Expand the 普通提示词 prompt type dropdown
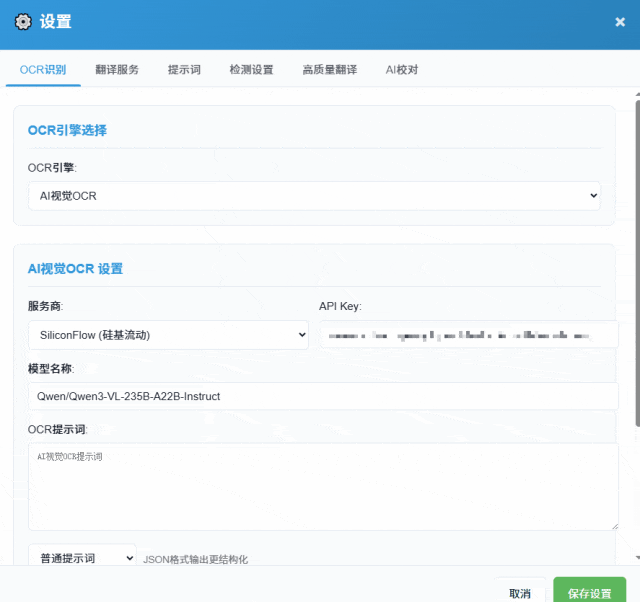This screenshot has width=640, height=602. 82,558
